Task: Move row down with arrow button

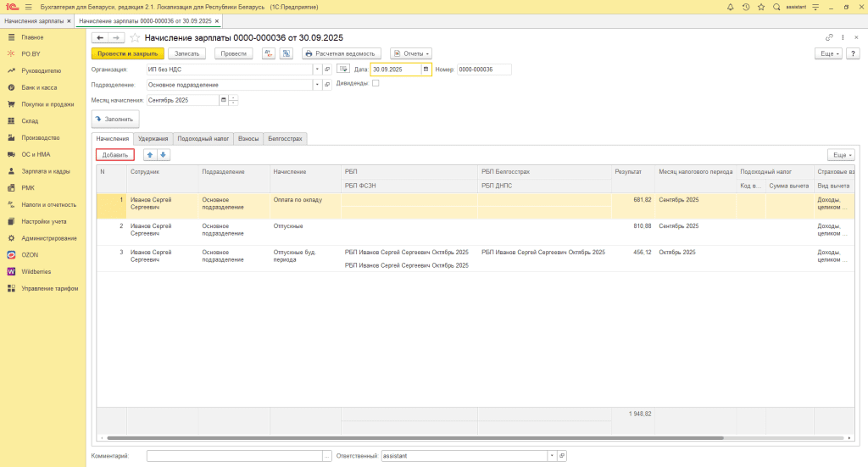Action: (164, 155)
